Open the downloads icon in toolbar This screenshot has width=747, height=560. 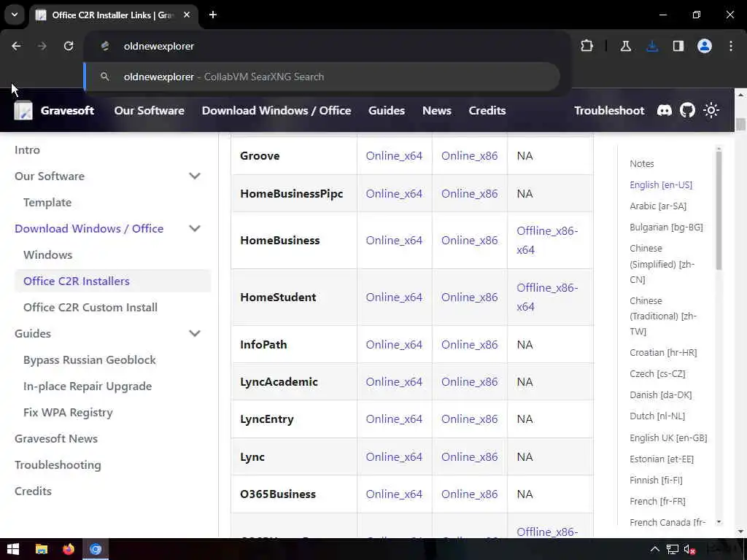click(652, 46)
